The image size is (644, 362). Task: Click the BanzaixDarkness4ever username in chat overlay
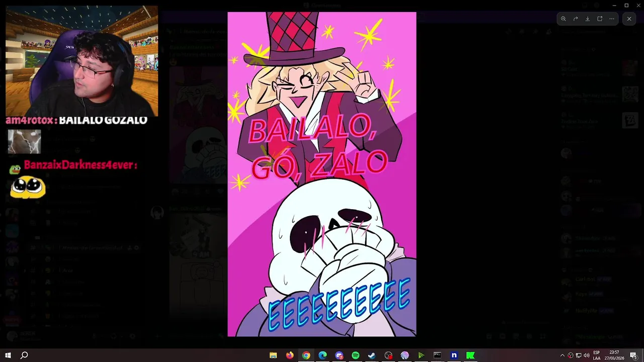point(80,165)
